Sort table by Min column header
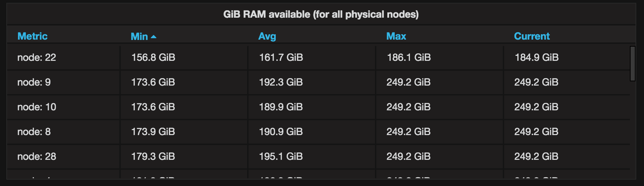Screen dimensions: 644x186 [139, 36]
